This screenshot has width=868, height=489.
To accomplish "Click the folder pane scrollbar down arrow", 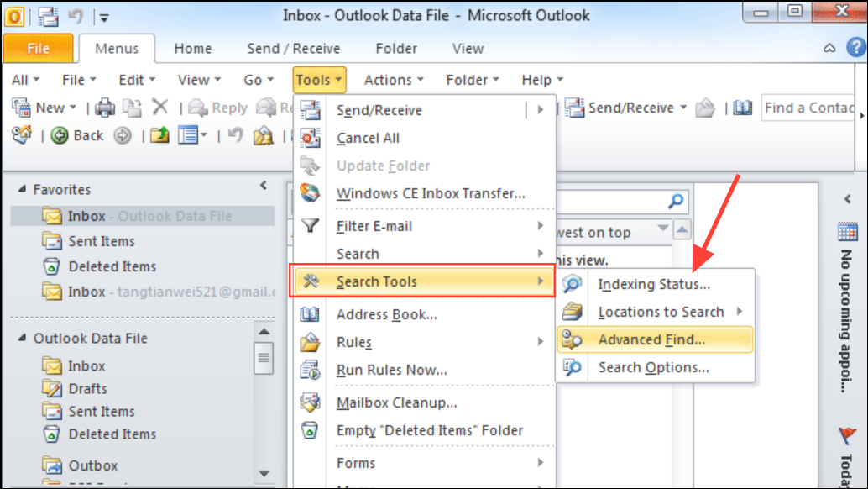I will tap(263, 474).
